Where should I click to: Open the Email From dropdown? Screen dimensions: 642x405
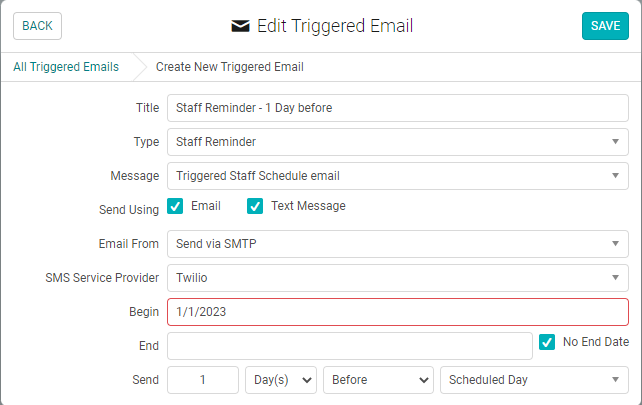(x=398, y=243)
